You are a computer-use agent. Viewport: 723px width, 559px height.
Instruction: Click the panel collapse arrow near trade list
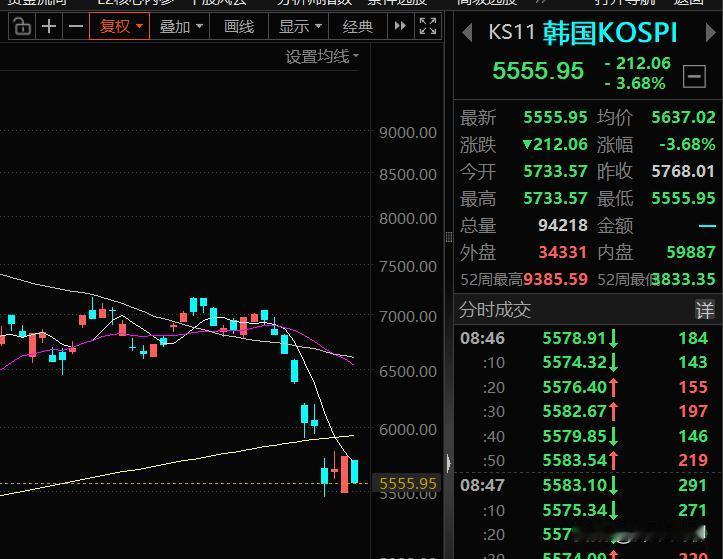[449, 463]
